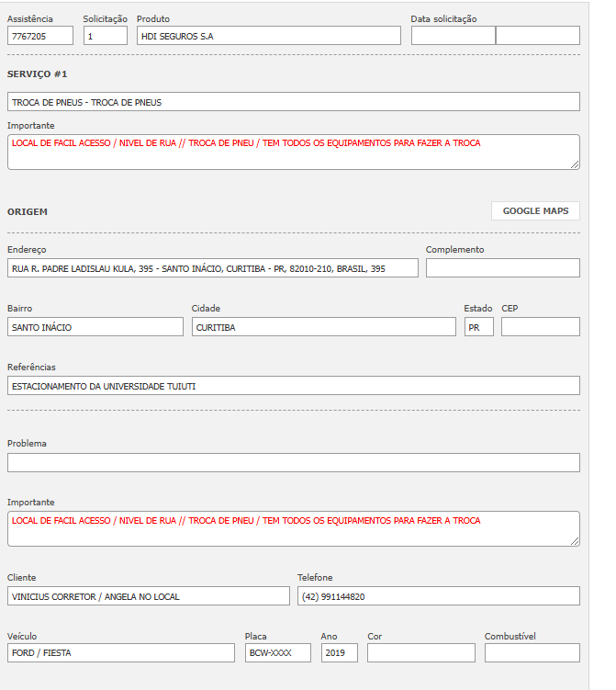616x690 pixels.
Task: Focus the first Data solicitação box
Action: [453, 36]
